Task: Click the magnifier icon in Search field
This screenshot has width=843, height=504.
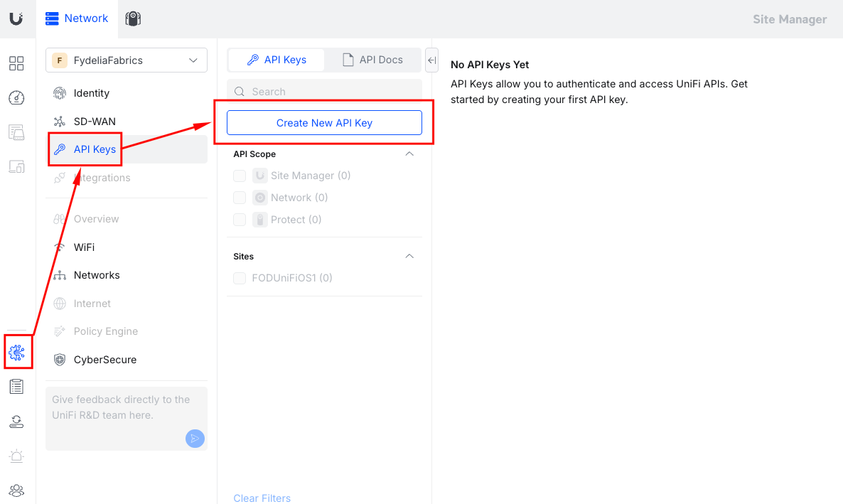Action: pyautogui.click(x=240, y=92)
